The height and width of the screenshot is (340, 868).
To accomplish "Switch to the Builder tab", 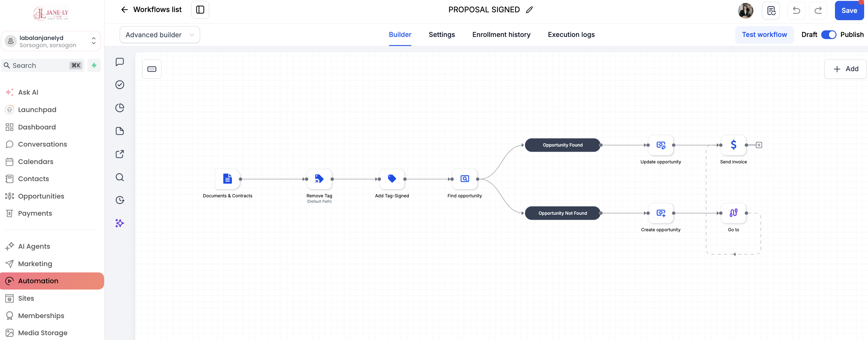I will (400, 35).
